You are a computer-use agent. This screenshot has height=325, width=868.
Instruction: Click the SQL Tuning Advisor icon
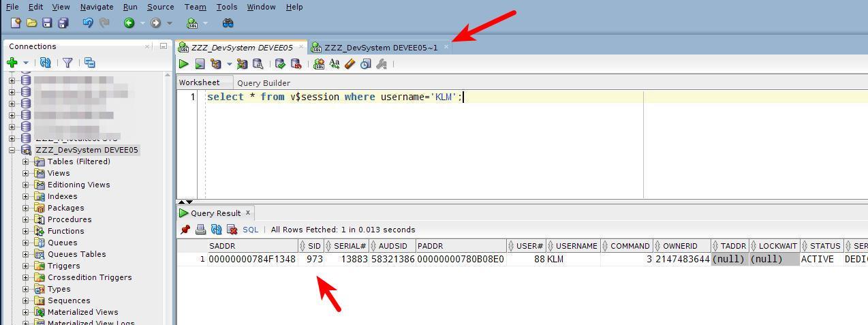click(258, 64)
